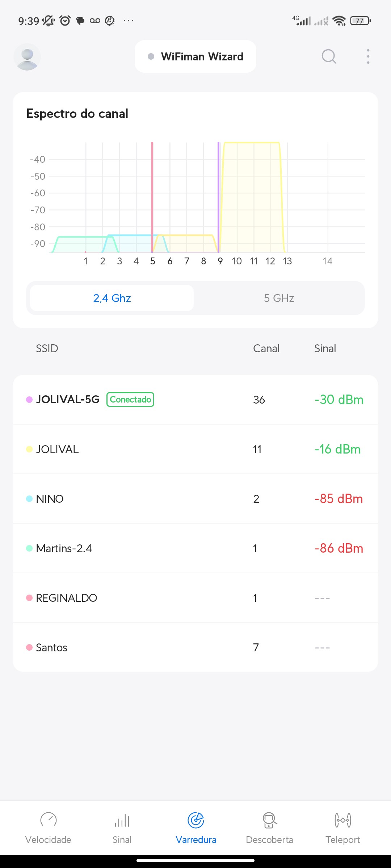Select the Varredura radar icon
Image resolution: width=391 pixels, height=868 pixels.
[196, 820]
